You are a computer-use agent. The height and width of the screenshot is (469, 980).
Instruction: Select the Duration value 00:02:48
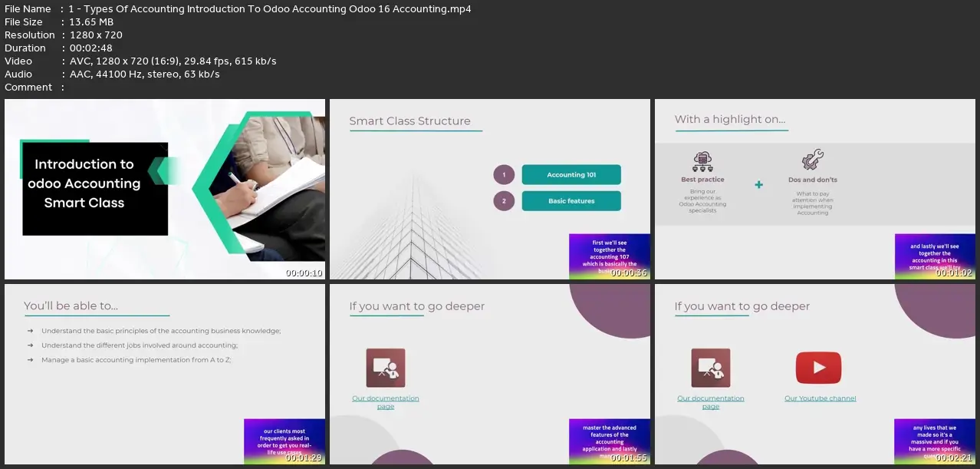click(90, 48)
